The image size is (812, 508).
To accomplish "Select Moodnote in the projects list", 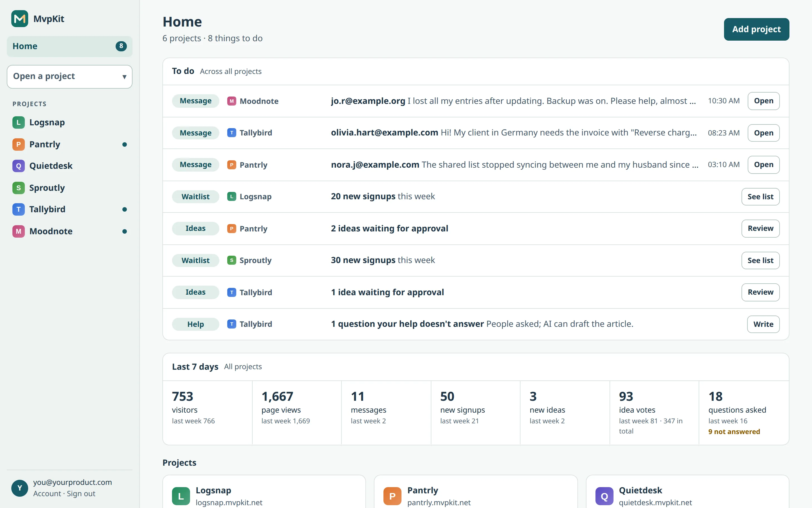I will (69, 231).
